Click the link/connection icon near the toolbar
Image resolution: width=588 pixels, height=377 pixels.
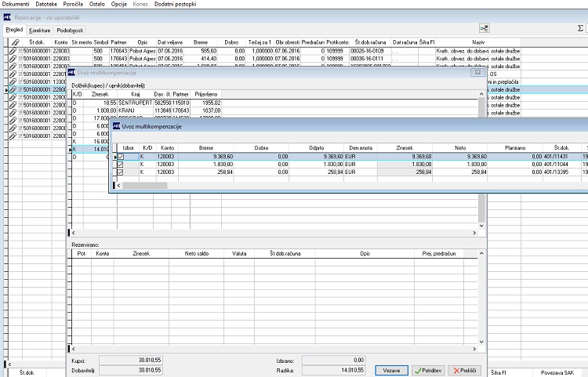(x=485, y=28)
